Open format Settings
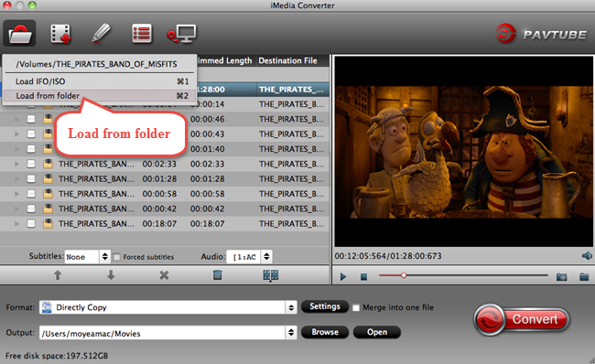The width and height of the screenshot is (595, 364). pyautogui.click(x=325, y=306)
